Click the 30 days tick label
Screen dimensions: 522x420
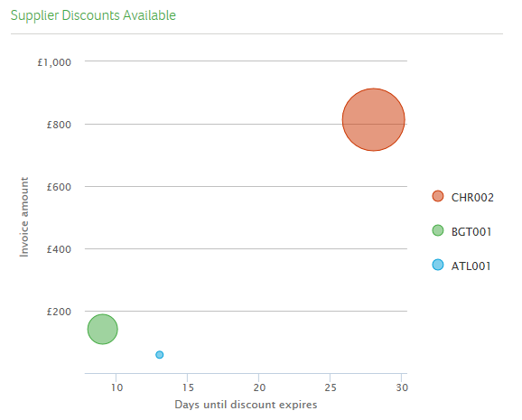point(402,387)
